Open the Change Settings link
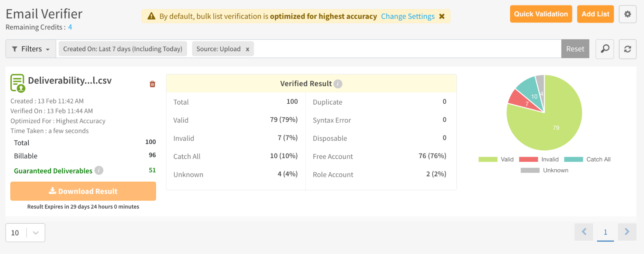Screen dimensions: 644x254 [x=408, y=16]
